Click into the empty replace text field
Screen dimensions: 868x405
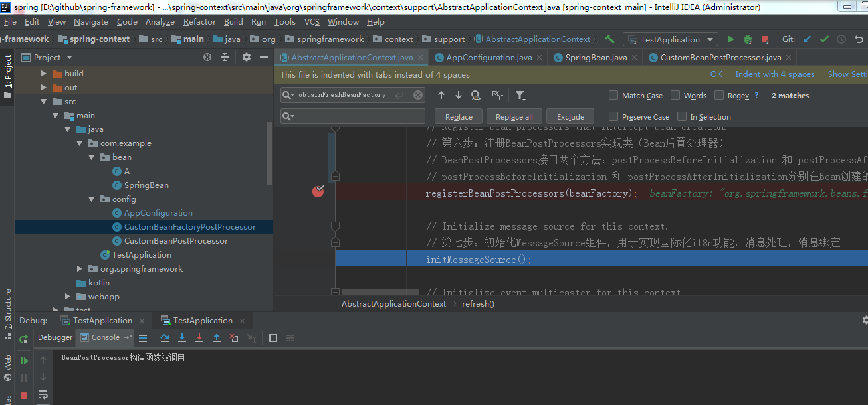(353, 116)
